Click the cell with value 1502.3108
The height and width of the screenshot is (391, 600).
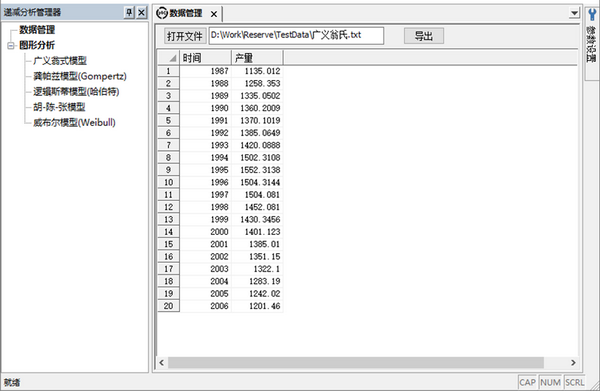coord(257,158)
